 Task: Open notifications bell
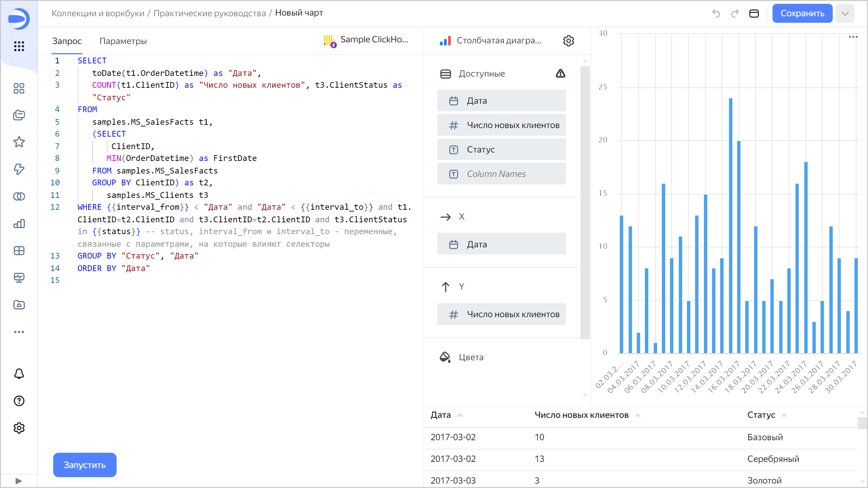click(x=19, y=374)
